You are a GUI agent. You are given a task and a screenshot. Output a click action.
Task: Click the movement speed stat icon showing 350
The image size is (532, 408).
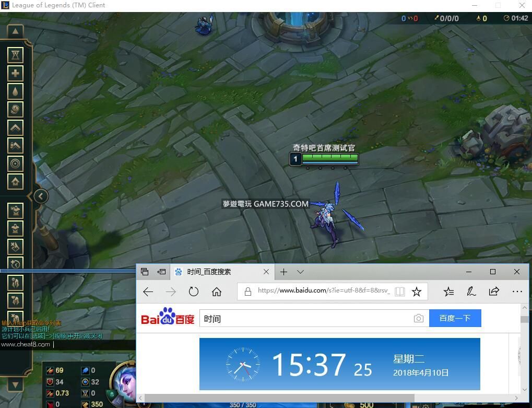85,404
